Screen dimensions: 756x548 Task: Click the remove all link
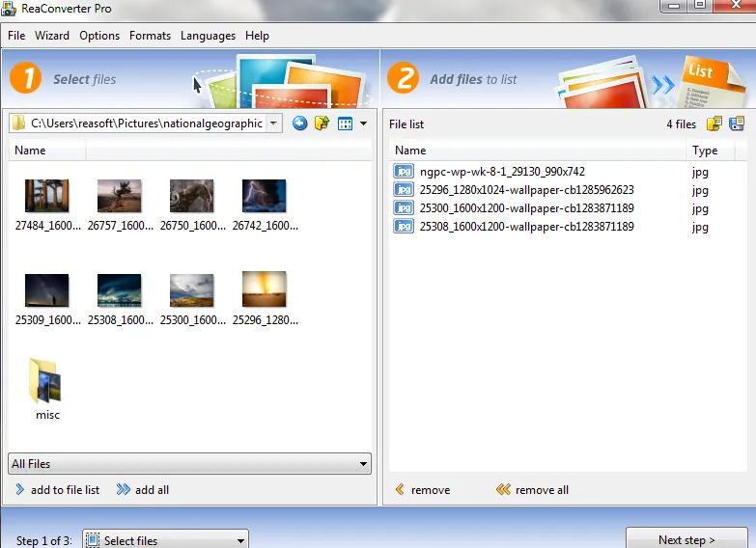tap(542, 490)
